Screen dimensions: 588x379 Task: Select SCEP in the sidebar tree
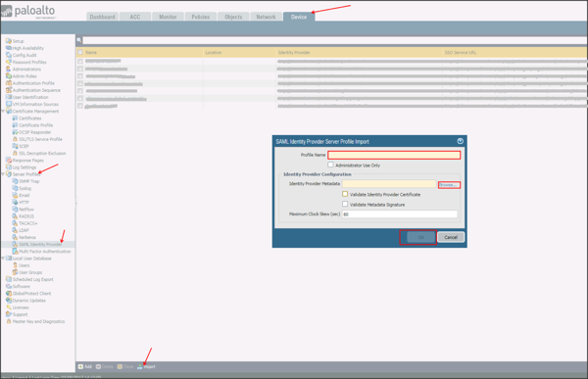(x=24, y=146)
